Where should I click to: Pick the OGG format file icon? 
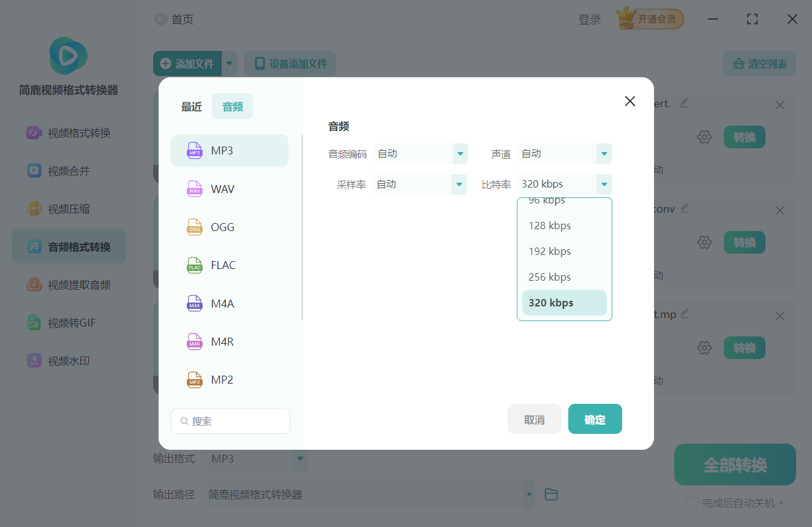195,227
